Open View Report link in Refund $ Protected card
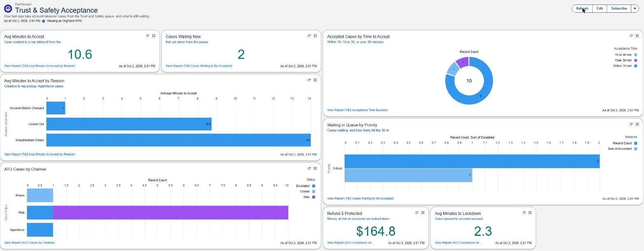Screen dimensions: 644x251 click(351, 243)
